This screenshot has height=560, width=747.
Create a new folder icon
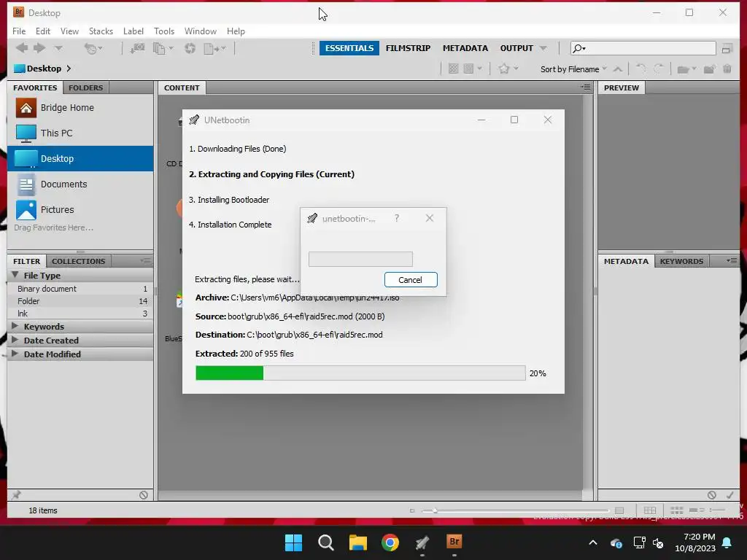tap(709, 69)
